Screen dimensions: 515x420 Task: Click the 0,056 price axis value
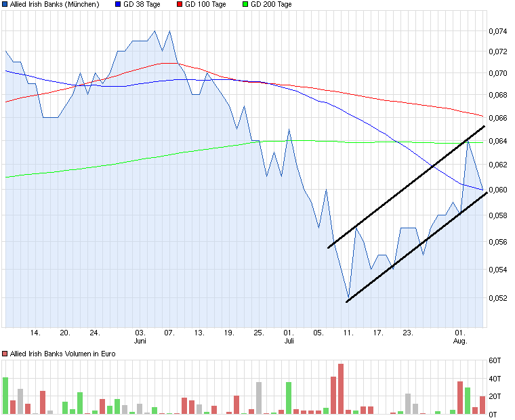498,242
